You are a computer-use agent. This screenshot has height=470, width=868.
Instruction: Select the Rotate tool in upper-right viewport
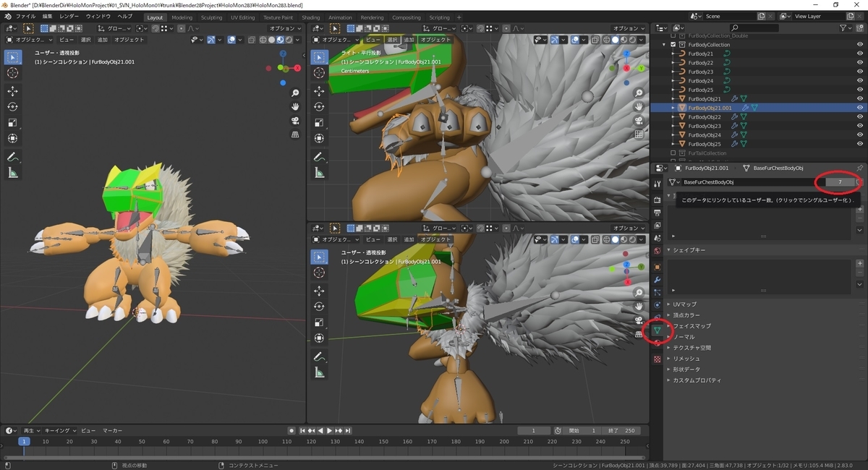pos(319,106)
